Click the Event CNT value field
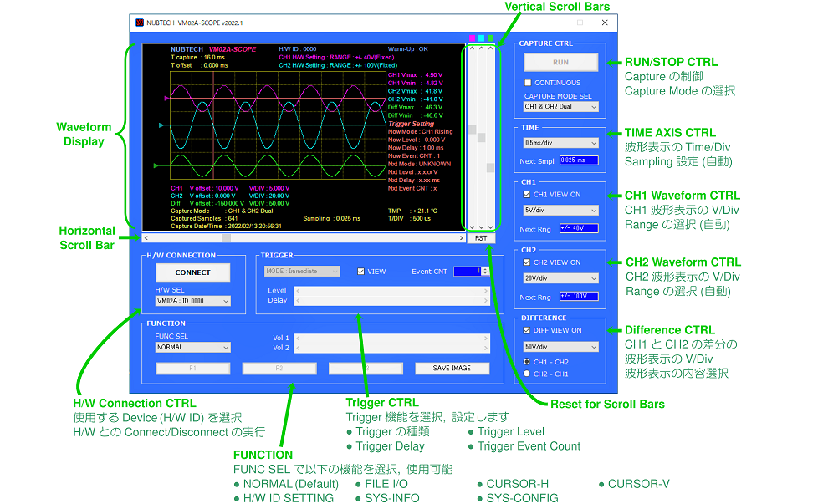 point(468,271)
